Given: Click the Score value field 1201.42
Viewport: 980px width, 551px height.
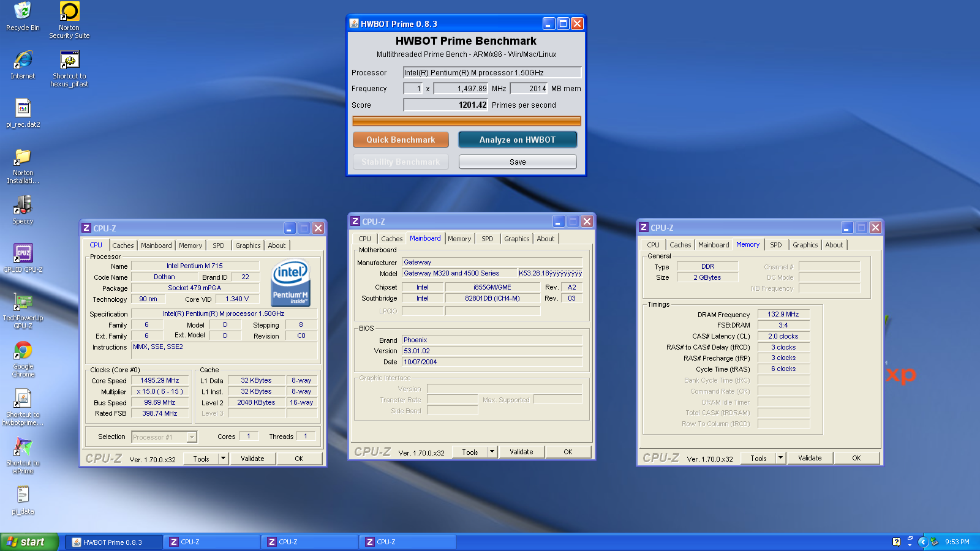Looking at the screenshot, I should coord(445,105).
